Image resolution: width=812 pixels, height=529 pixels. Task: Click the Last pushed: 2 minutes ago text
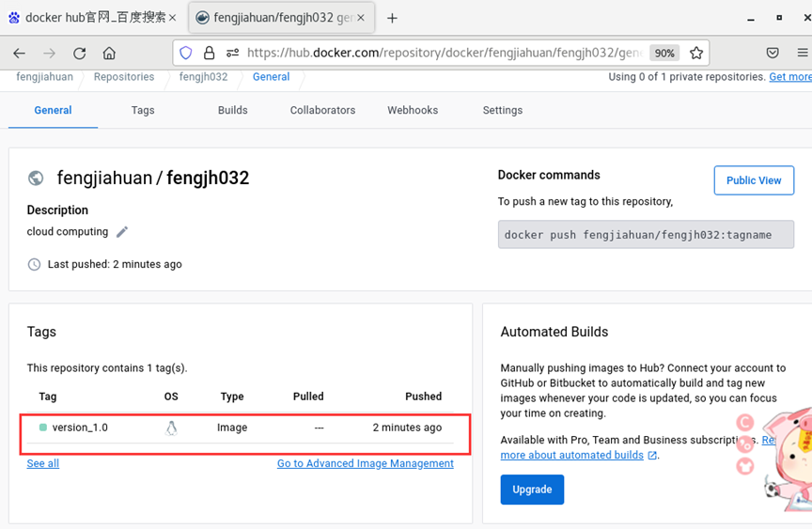coord(115,265)
